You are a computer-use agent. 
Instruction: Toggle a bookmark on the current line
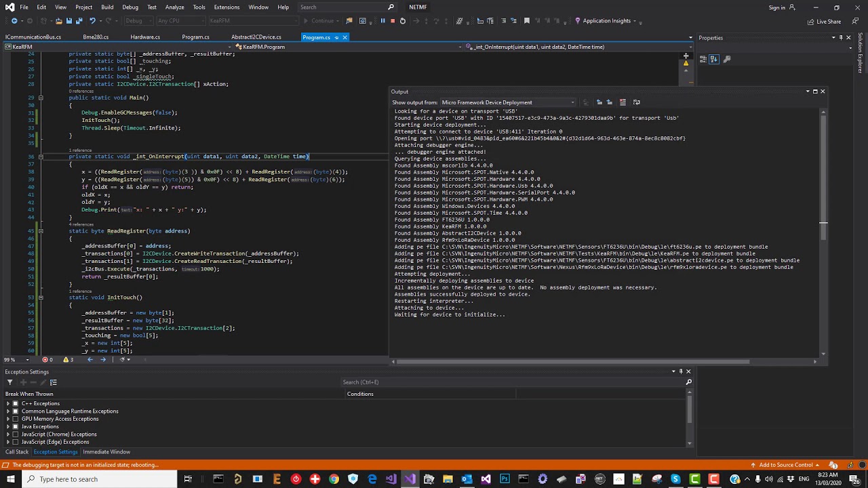point(526,21)
